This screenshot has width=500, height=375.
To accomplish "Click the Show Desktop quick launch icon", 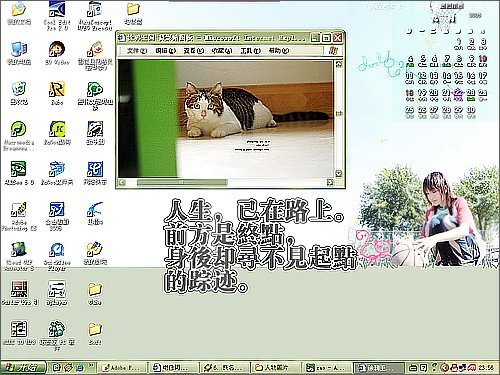I will click(x=57, y=367).
